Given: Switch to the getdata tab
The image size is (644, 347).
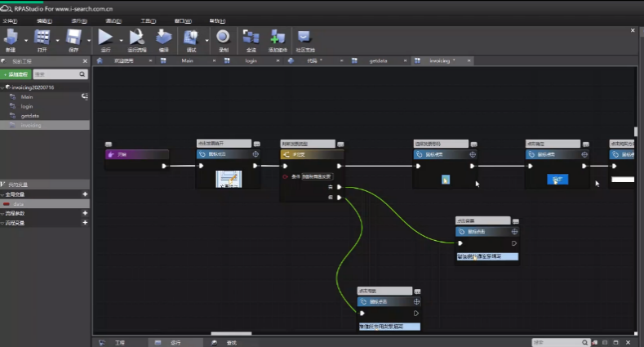Looking at the screenshot, I should point(378,61).
